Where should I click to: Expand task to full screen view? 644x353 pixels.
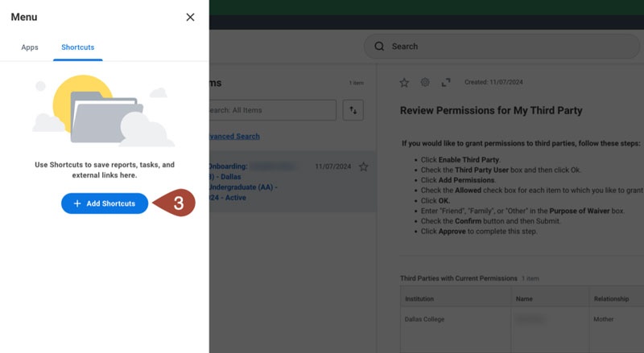tap(446, 82)
